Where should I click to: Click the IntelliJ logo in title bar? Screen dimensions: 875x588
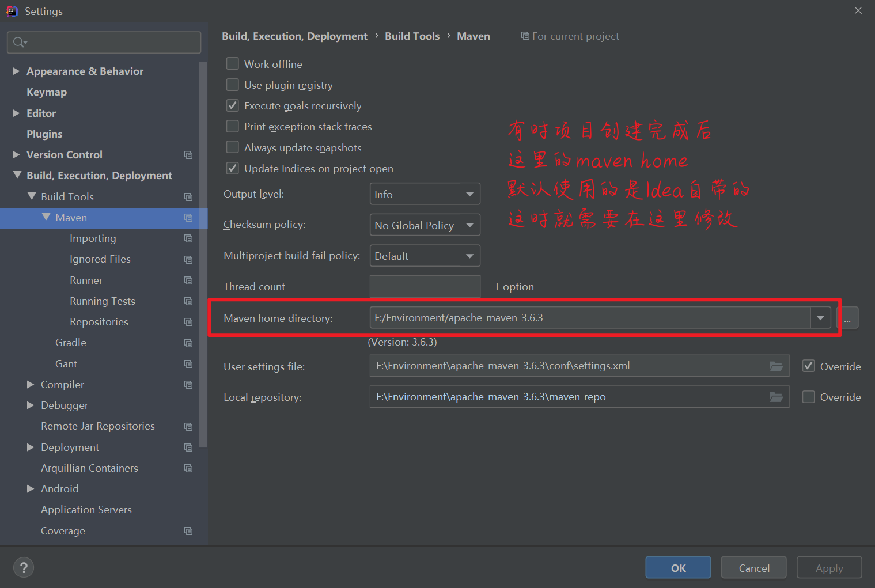click(12, 11)
